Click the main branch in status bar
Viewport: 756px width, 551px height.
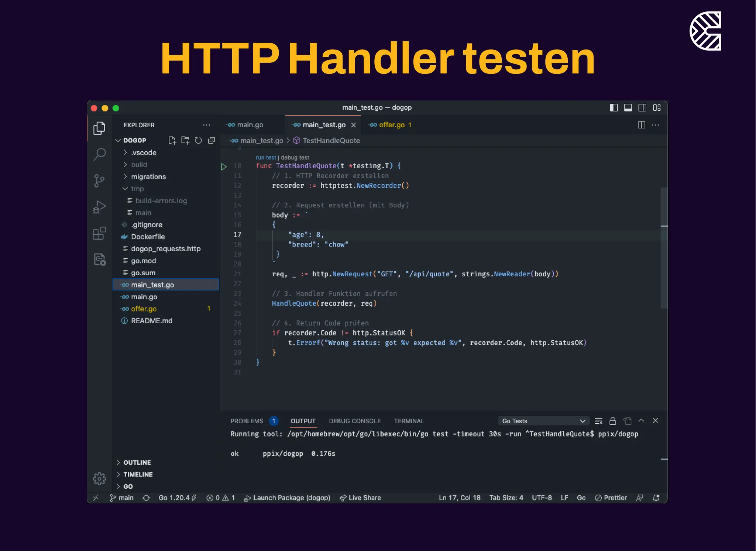click(x=122, y=498)
